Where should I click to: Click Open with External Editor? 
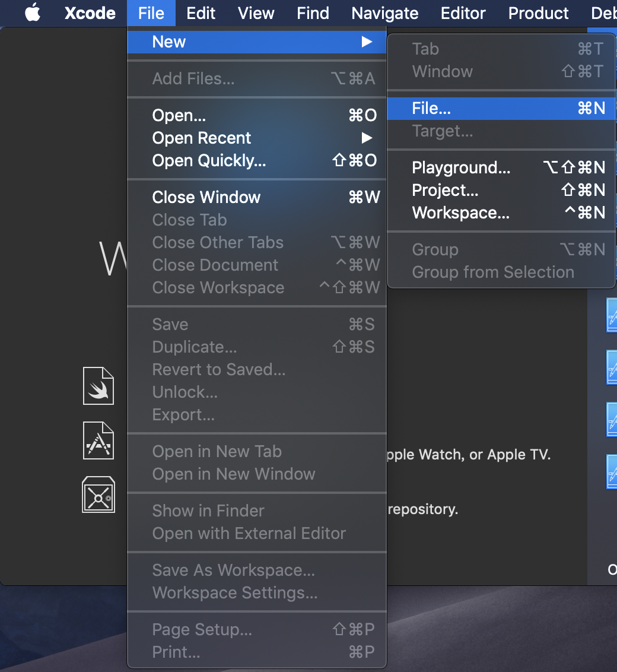[257, 534]
